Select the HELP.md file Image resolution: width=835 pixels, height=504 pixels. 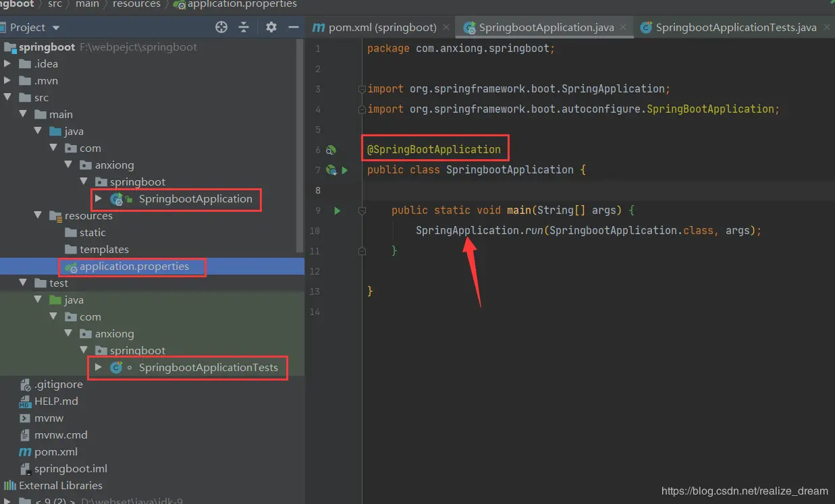click(56, 401)
